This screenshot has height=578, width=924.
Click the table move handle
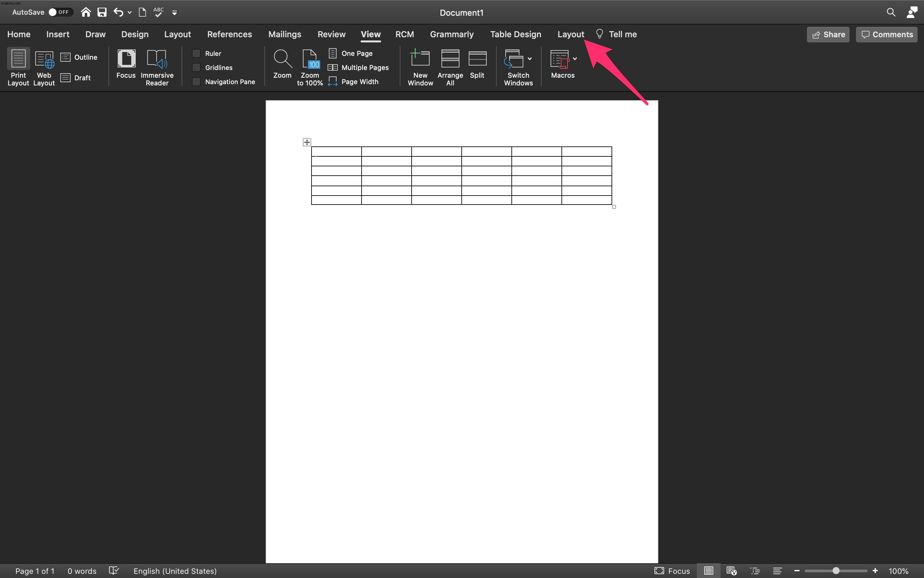point(307,142)
